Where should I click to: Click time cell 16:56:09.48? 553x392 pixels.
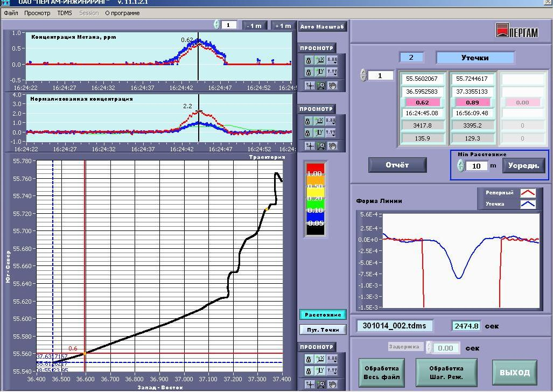[x=472, y=113]
